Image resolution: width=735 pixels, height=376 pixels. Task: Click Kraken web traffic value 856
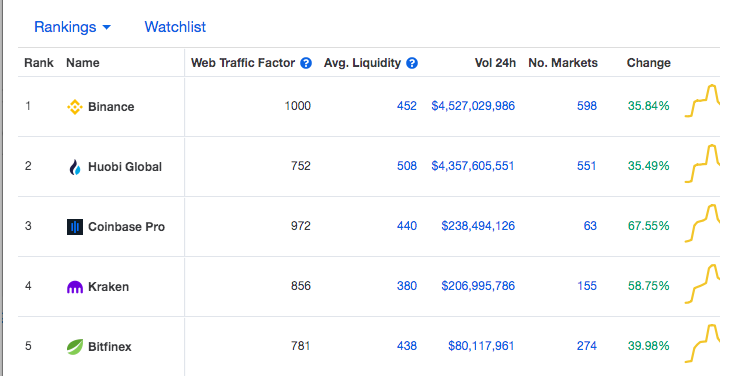(300, 286)
